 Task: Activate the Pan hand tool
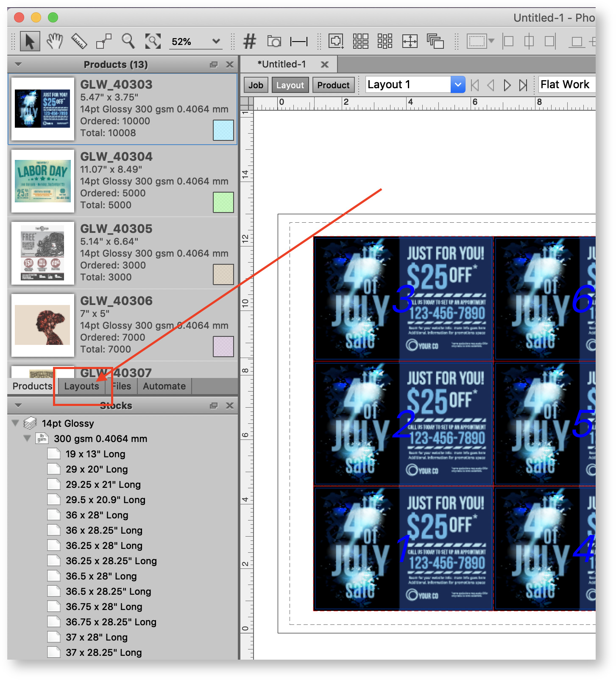tap(54, 41)
